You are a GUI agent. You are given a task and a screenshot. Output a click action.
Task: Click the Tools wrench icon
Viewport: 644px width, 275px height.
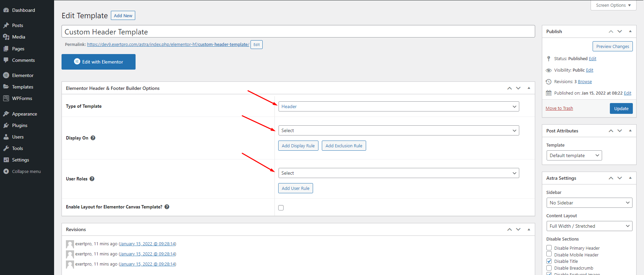(6, 148)
